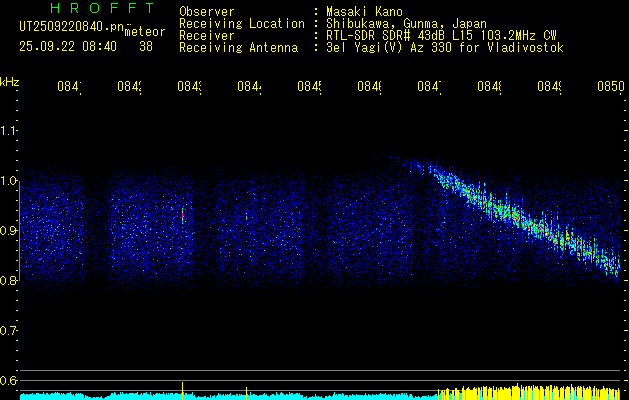The image size is (629, 400).
Task: Select the 0.9 kHz frequency tick label
Action: point(9,231)
